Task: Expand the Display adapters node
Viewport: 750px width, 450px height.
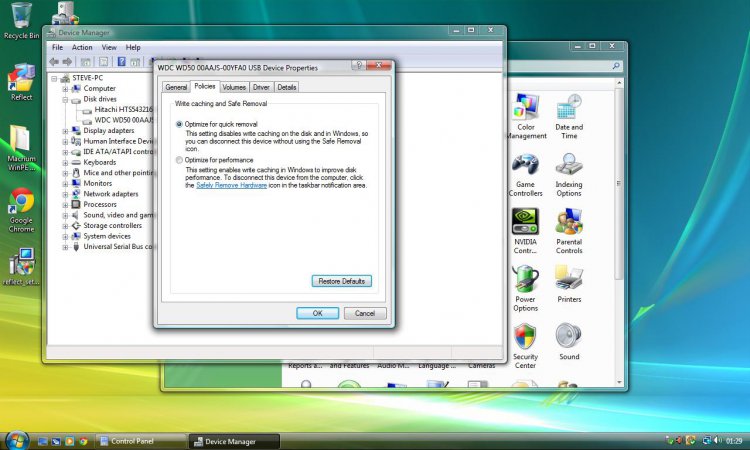Action: 65,130
